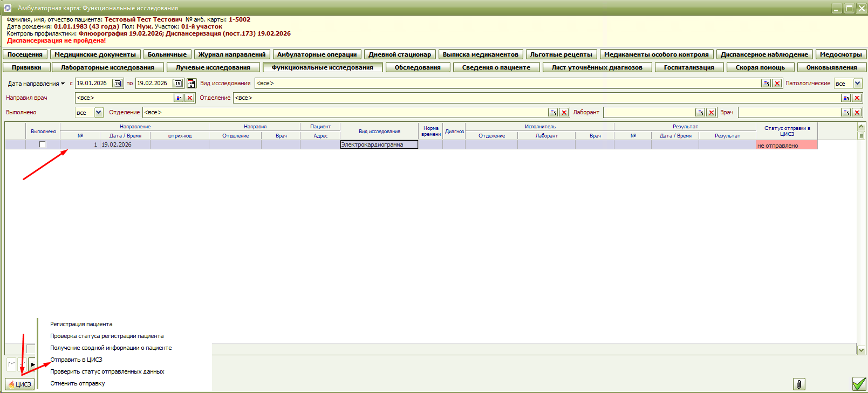The width and height of the screenshot is (868, 393).
Task: Open the Больничные section
Action: (167, 54)
